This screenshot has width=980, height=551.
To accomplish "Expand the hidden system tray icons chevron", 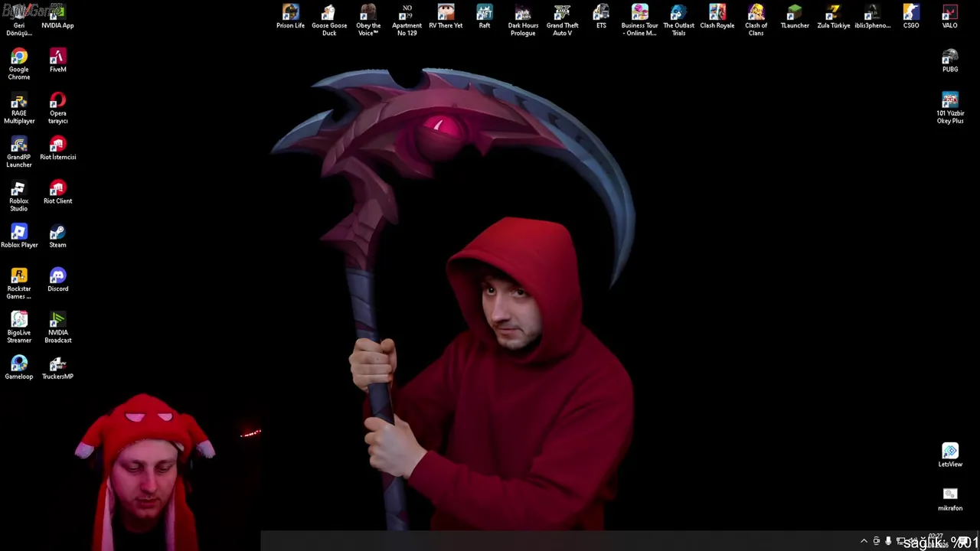I will pos(864,542).
